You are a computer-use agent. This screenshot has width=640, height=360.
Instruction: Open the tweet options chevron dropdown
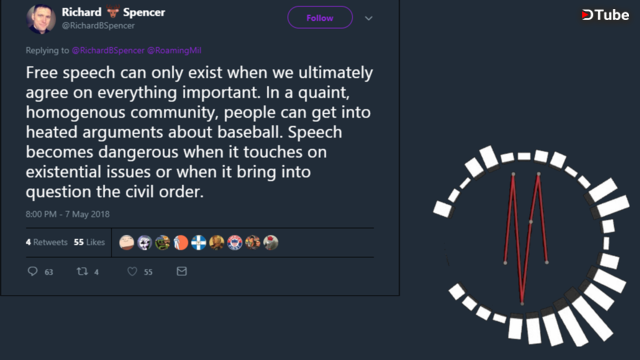pos(369,18)
